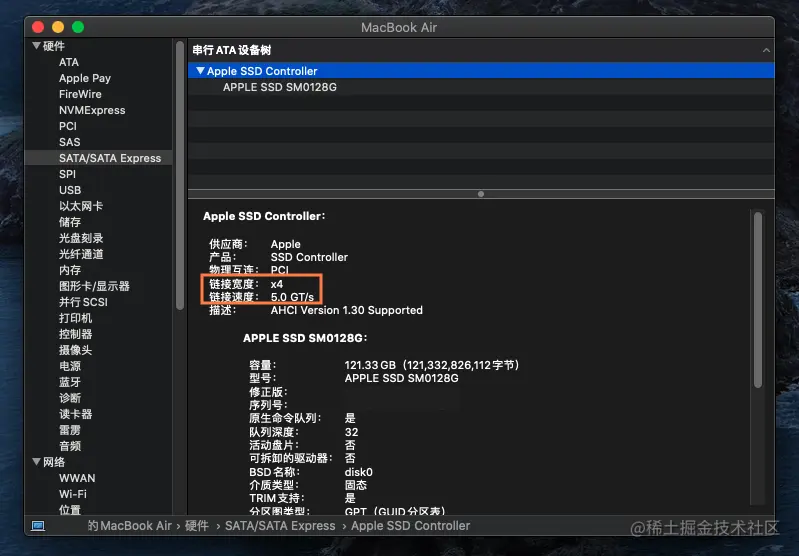This screenshot has height=556, width=799.
Task: Collapse the 串行 ATA 设备树 header chevron
Action: tap(766, 50)
